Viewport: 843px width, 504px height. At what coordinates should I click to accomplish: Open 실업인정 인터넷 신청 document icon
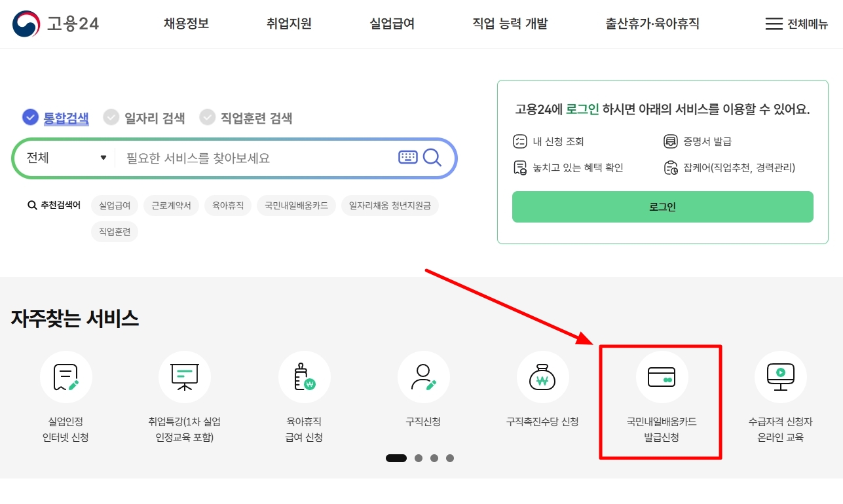(x=66, y=377)
